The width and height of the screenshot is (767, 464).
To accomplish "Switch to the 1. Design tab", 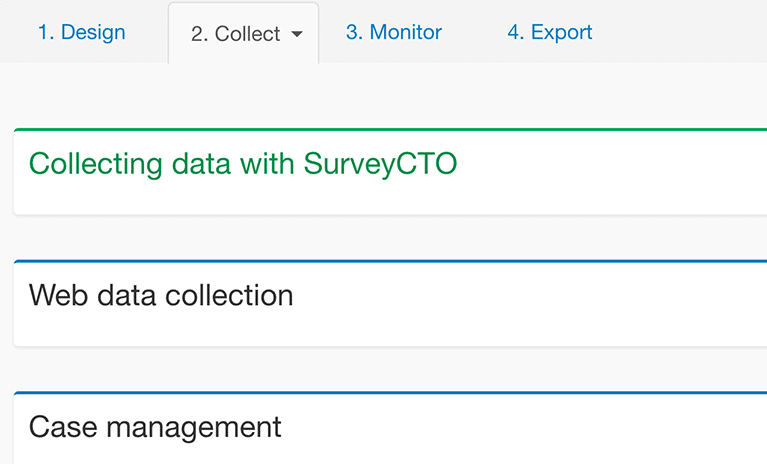I will [x=82, y=32].
